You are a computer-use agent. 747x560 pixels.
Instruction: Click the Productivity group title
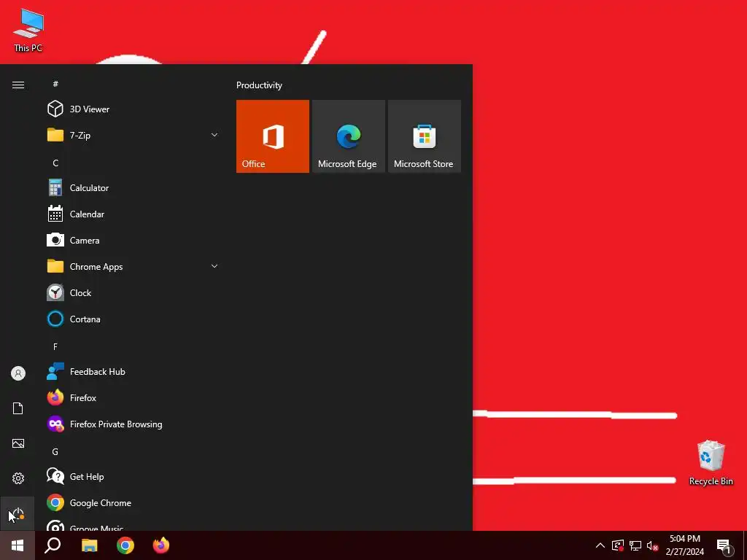click(259, 85)
